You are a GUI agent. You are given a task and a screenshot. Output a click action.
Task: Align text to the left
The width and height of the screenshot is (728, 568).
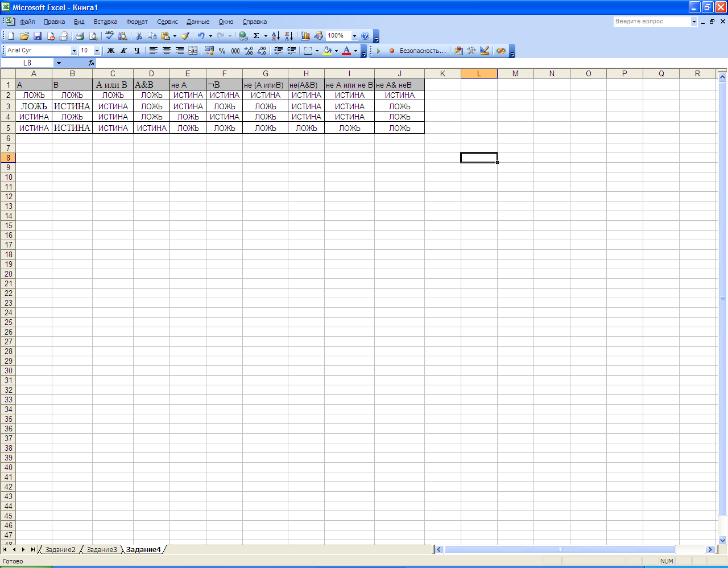click(154, 51)
